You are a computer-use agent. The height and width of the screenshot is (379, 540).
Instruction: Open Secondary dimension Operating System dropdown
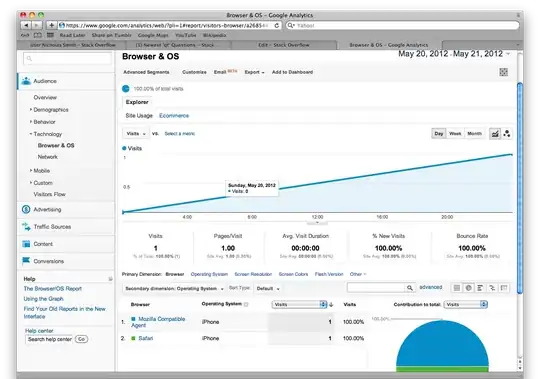174,288
